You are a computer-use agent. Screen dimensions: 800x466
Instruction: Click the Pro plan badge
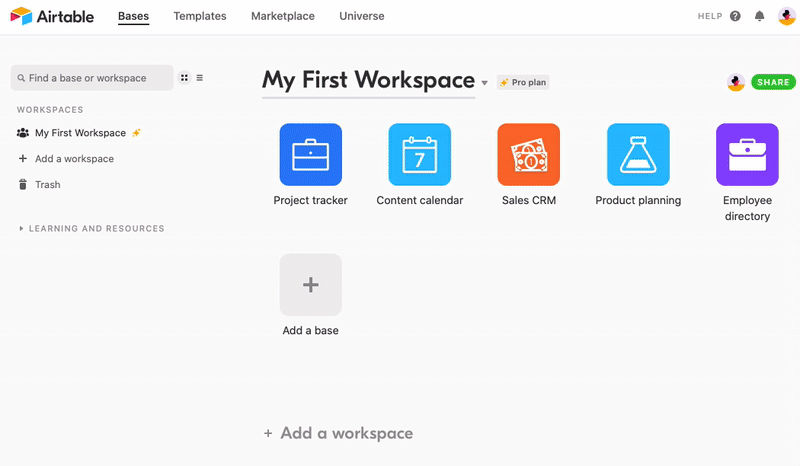tap(523, 82)
